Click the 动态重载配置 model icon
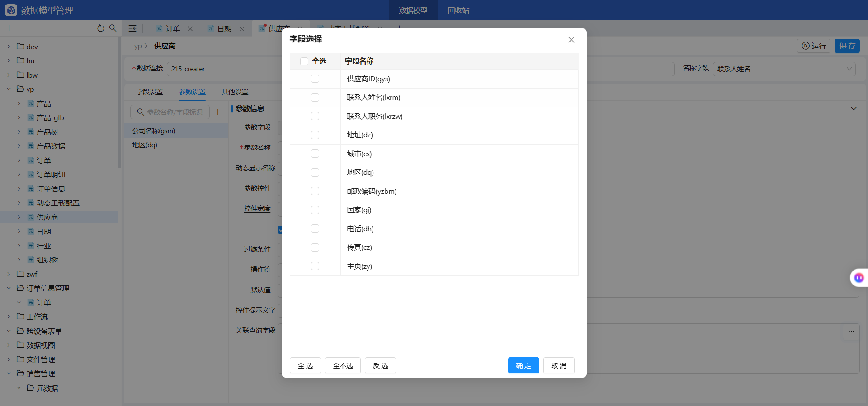Screen dimensions: 868x406 [31, 203]
